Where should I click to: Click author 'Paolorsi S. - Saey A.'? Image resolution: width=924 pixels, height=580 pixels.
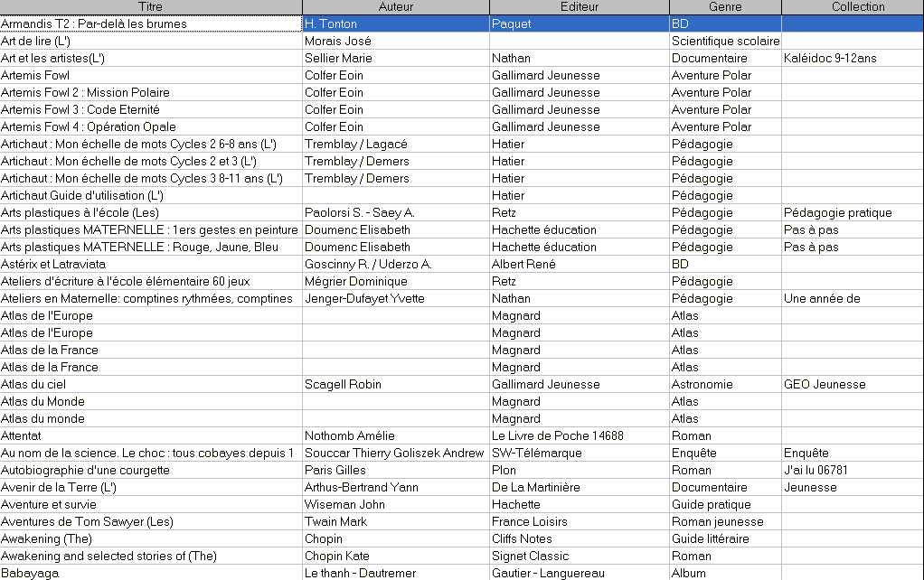360,212
